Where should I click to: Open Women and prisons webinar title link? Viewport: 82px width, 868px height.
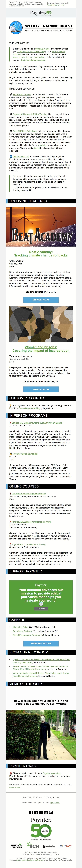[x=41, y=349]
